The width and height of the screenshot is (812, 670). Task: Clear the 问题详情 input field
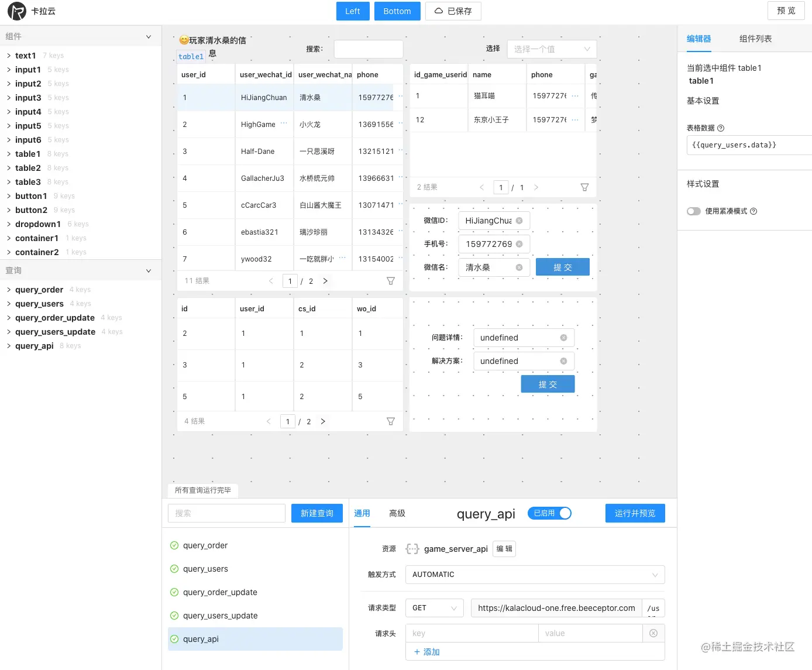[x=563, y=338]
